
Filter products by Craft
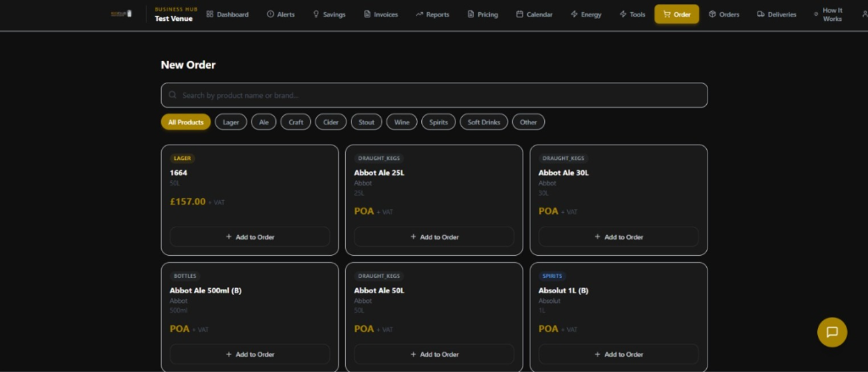296,122
